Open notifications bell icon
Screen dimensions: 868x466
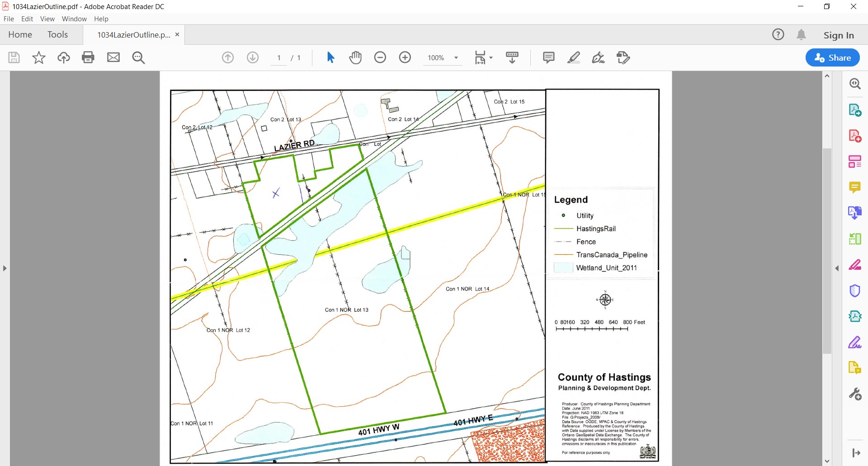tap(801, 34)
